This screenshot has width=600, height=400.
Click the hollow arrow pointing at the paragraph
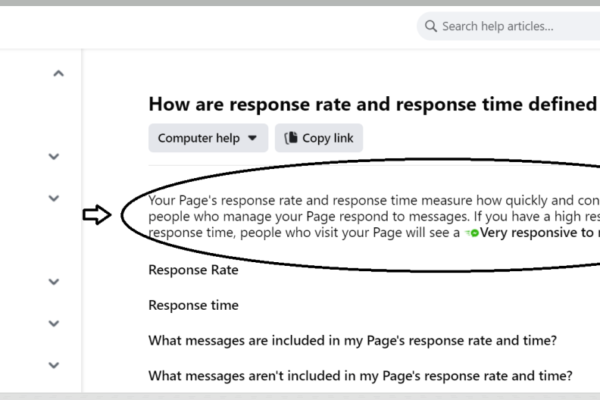(97, 214)
